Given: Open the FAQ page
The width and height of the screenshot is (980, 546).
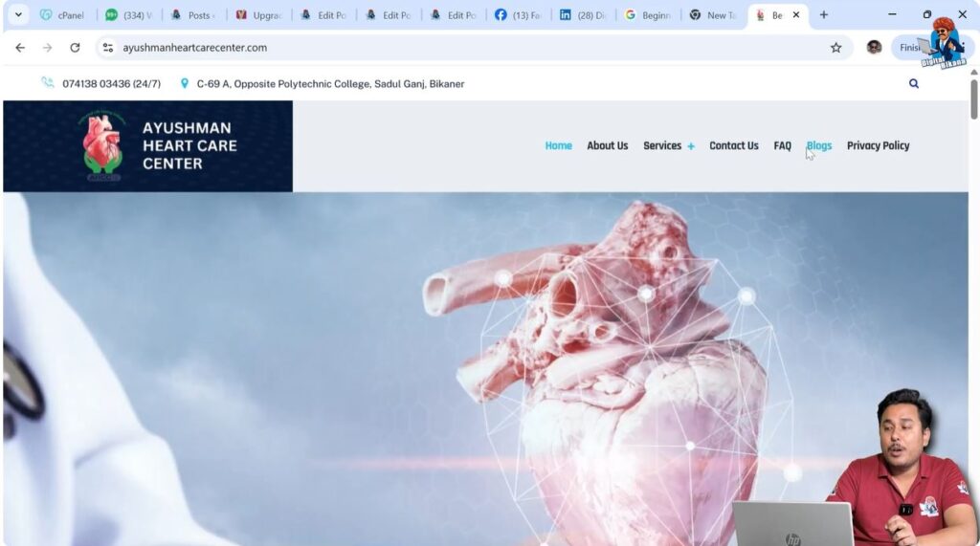Looking at the screenshot, I should coord(782,145).
